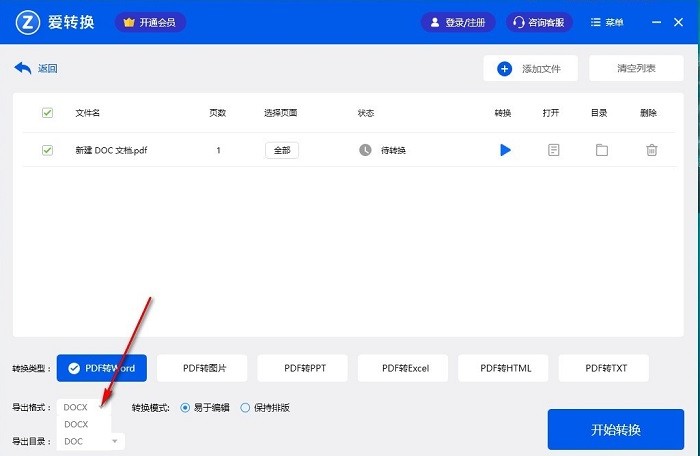700x456 pixels.
Task: Click the 清空列表 button
Action: click(x=636, y=69)
